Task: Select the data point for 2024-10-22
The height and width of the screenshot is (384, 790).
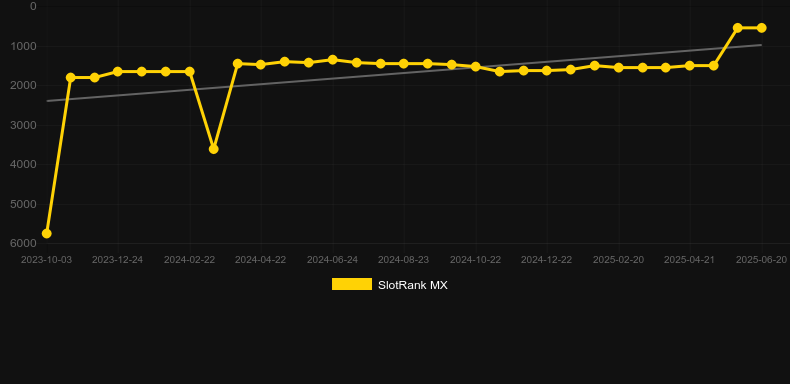Action: tap(476, 67)
